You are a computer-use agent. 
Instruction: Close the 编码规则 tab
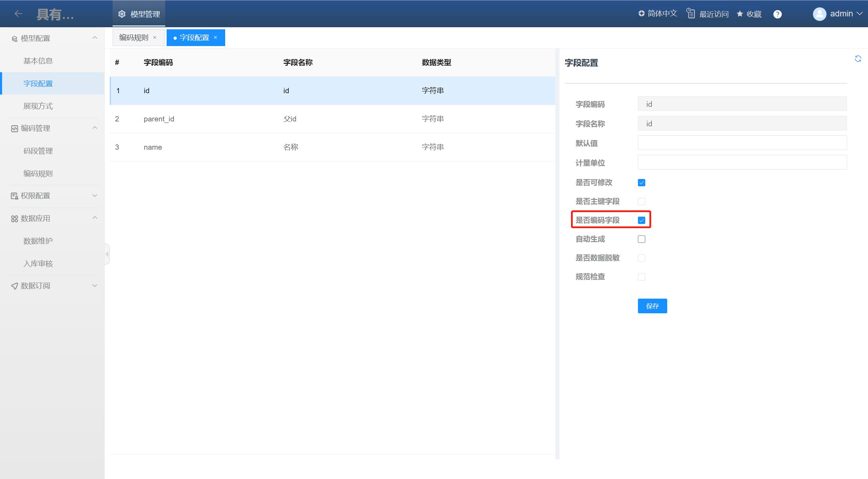155,37
